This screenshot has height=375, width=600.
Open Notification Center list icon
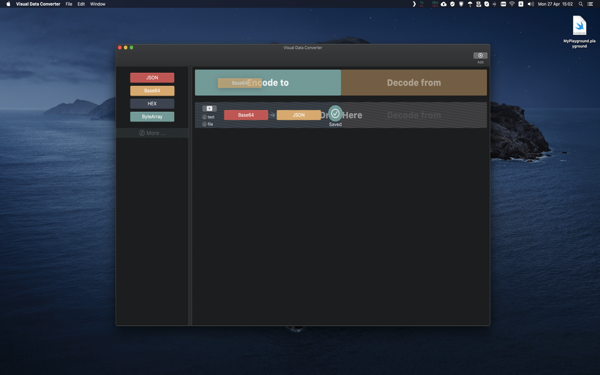(x=590, y=4)
